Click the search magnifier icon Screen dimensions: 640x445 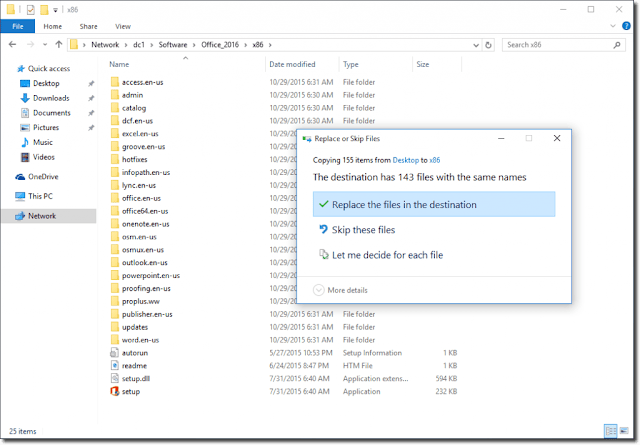[617, 45]
